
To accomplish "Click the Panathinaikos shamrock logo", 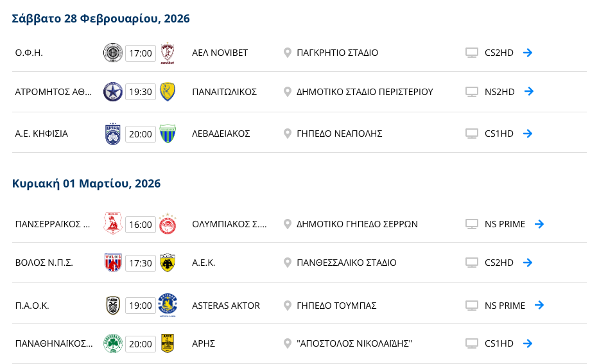I will 113,343.
